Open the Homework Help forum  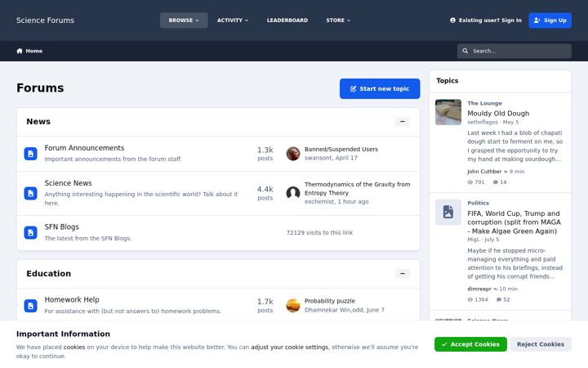(72, 299)
